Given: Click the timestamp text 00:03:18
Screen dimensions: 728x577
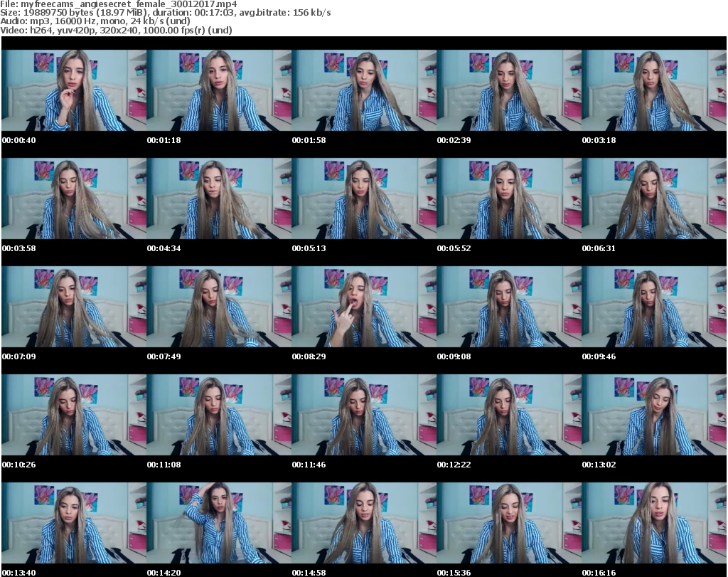Looking at the screenshot, I should [x=599, y=140].
